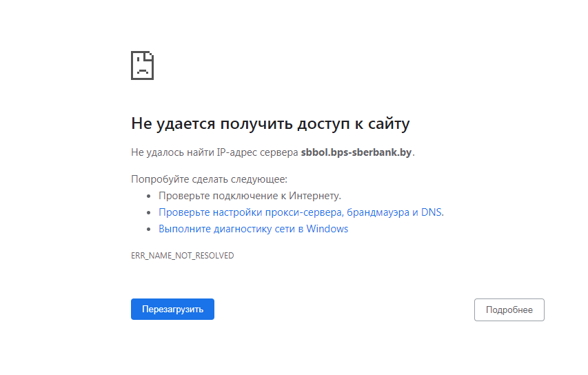This screenshot has width=588, height=375.
Task: Click the text Проверьте подключение к Интернету
Action: (x=250, y=196)
